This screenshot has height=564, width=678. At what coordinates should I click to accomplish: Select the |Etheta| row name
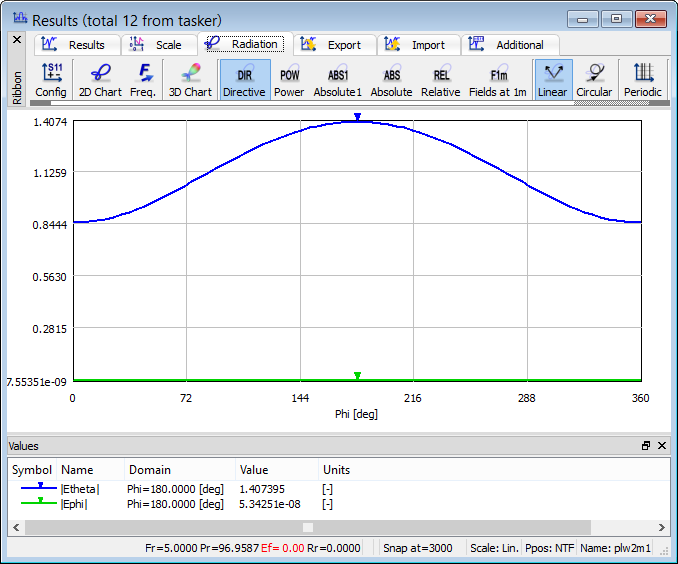click(x=80, y=489)
